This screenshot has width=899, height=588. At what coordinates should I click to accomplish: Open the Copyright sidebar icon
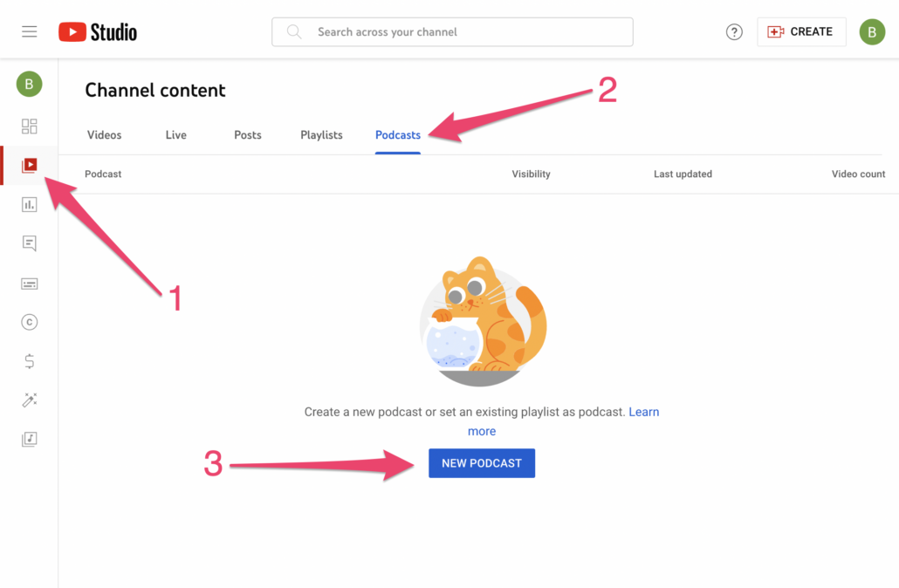tap(30, 322)
